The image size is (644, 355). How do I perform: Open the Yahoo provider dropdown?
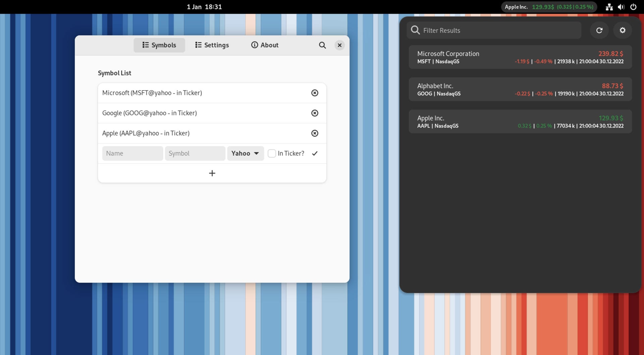(x=246, y=153)
